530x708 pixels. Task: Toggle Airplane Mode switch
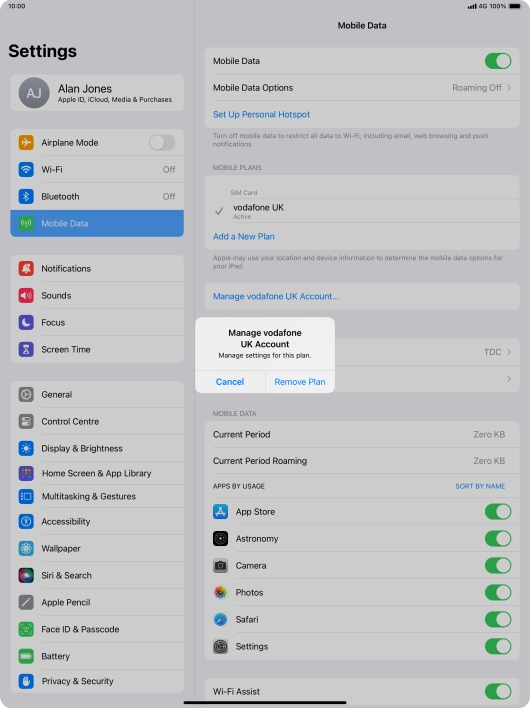pos(162,143)
